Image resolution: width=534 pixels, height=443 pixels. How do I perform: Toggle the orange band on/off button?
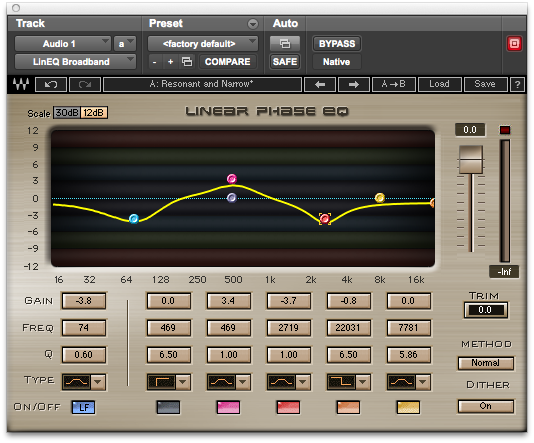point(348,407)
